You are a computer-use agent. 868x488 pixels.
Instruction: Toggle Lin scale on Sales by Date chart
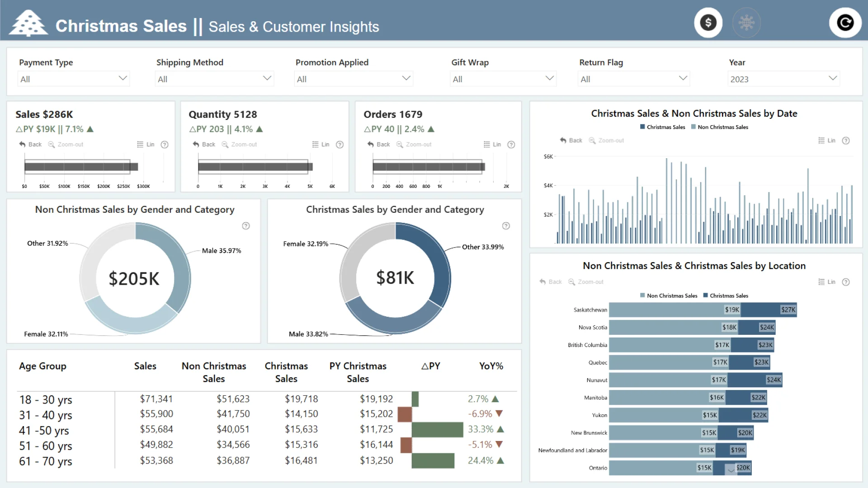coord(827,141)
